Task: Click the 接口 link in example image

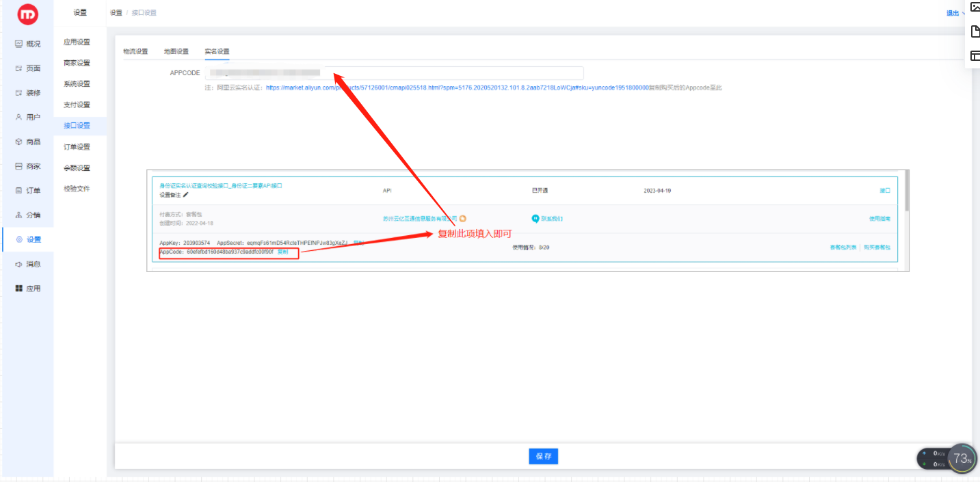Action: pyautogui.click(x=885, y=191)
